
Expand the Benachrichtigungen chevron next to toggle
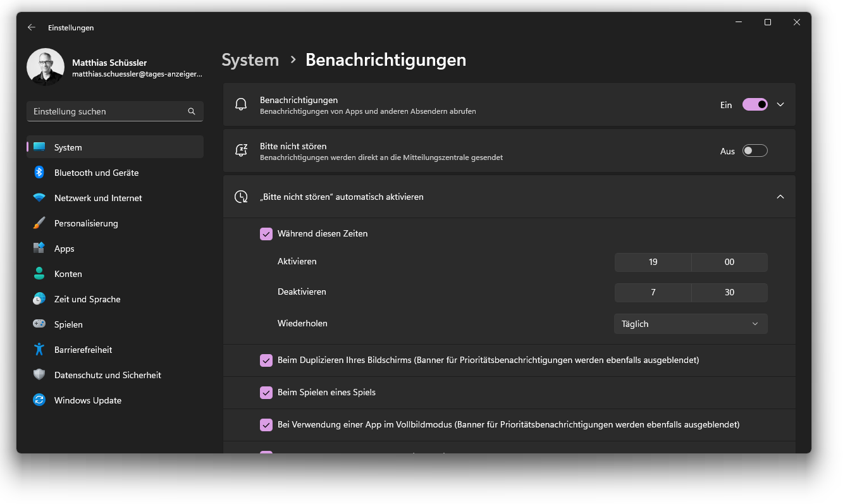(780, 105)
